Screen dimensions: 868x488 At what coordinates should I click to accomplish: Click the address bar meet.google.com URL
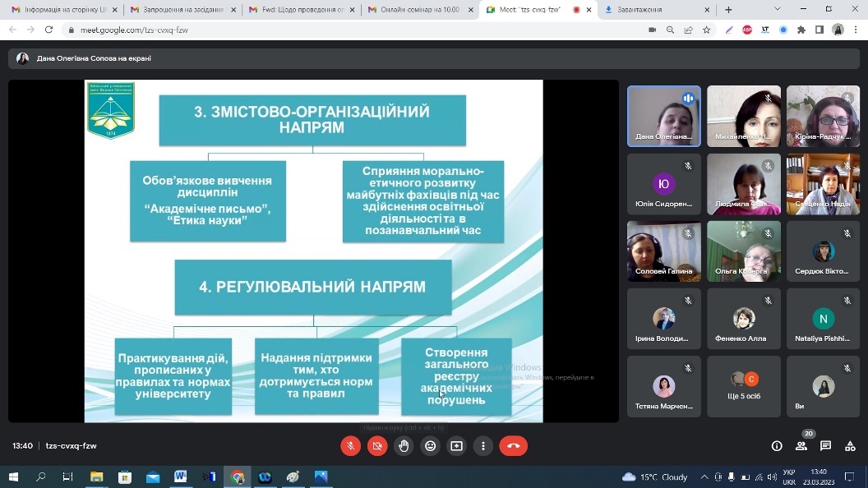click(x=134, y=30)
